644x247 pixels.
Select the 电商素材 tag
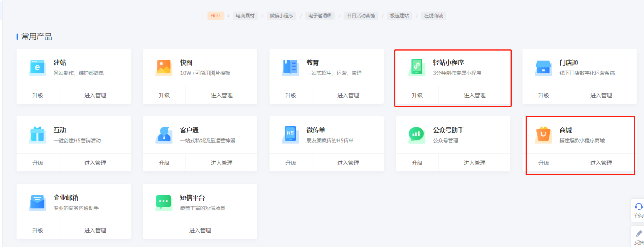pos(245,16)
